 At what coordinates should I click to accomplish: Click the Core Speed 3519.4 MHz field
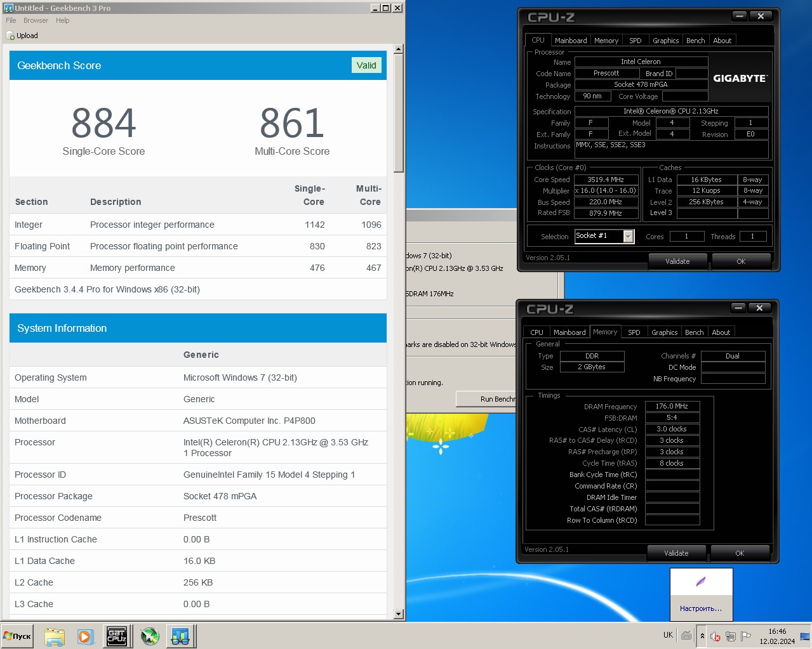coord(606,180)
